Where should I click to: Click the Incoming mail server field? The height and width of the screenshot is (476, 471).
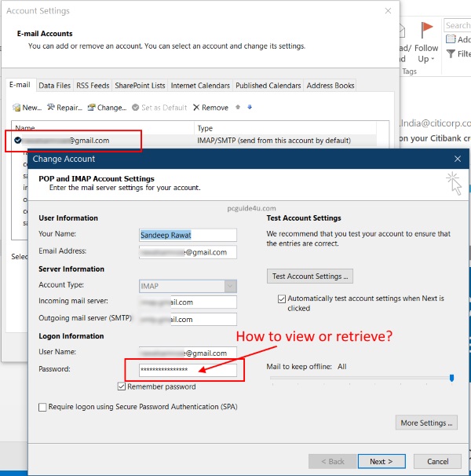pyautogui.click(x=188, y=302)
